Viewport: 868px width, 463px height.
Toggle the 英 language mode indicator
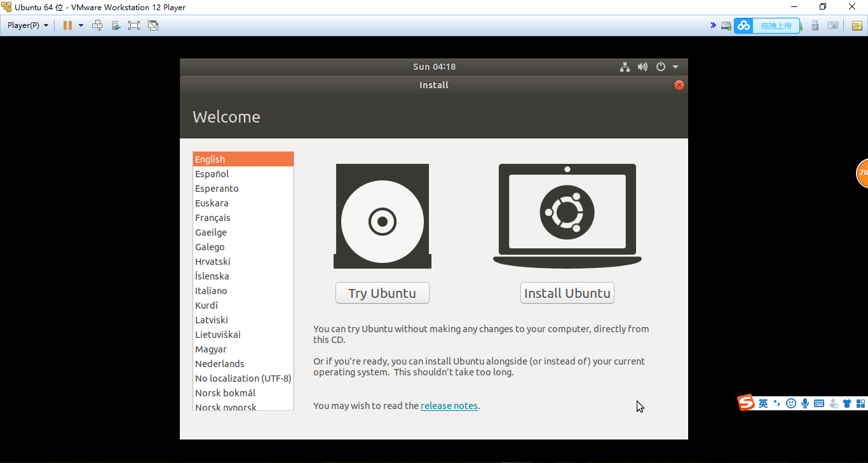763,403
